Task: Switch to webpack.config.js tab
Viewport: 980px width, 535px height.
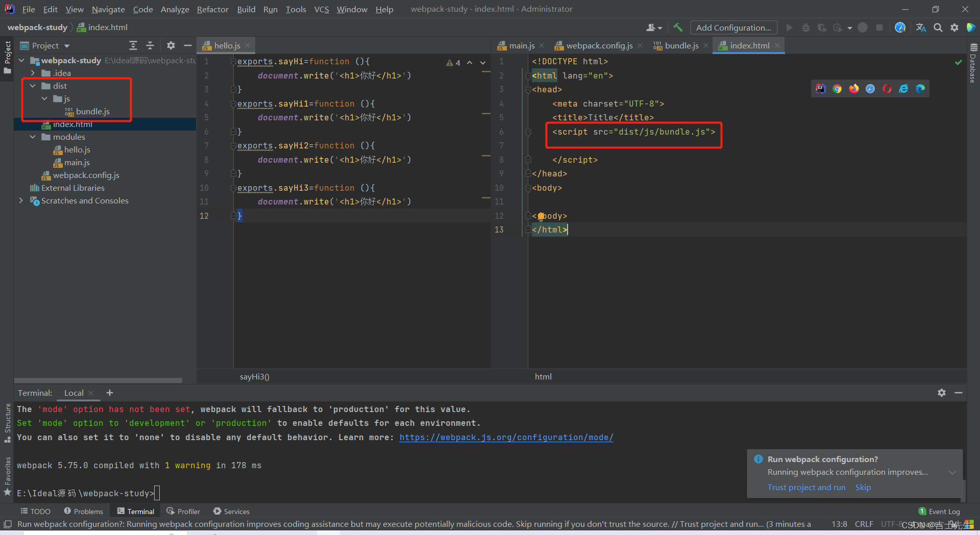Action: click(599, 45)
